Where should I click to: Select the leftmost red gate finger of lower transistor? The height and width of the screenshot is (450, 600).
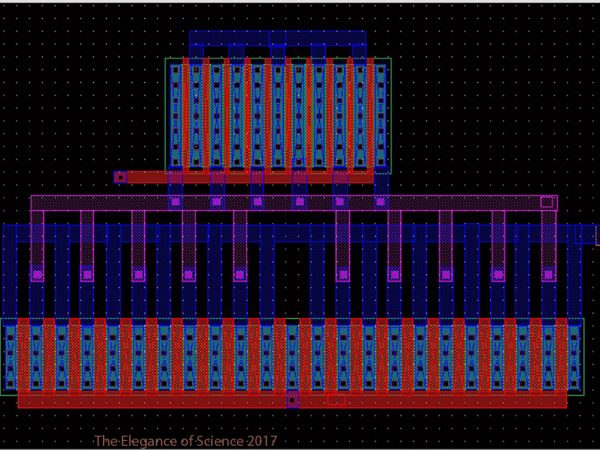[24, 356]
